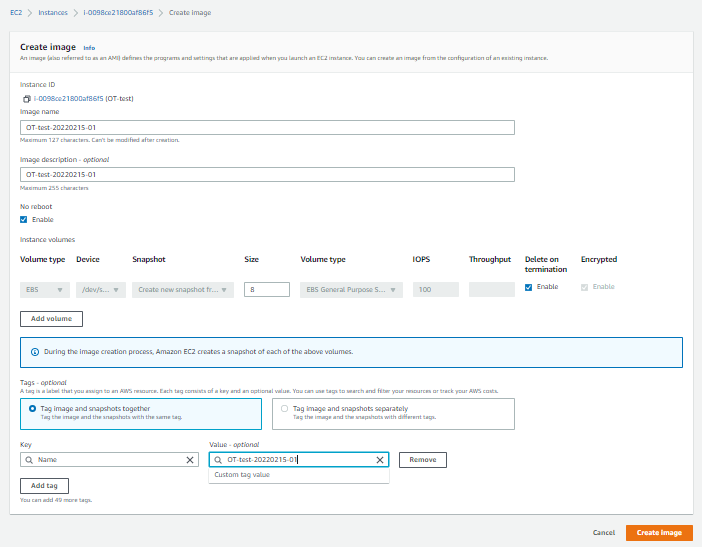The width and height of the screenshot is (702, 547).
Task: Click Add volume button
Action: click(x=51, y=319)
